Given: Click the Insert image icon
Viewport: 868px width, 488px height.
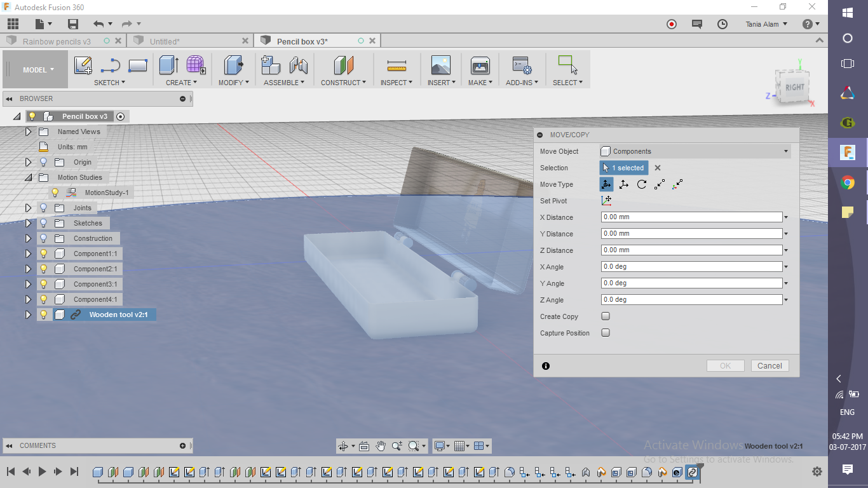Looking at the screenshot, I should click(440, 65).
